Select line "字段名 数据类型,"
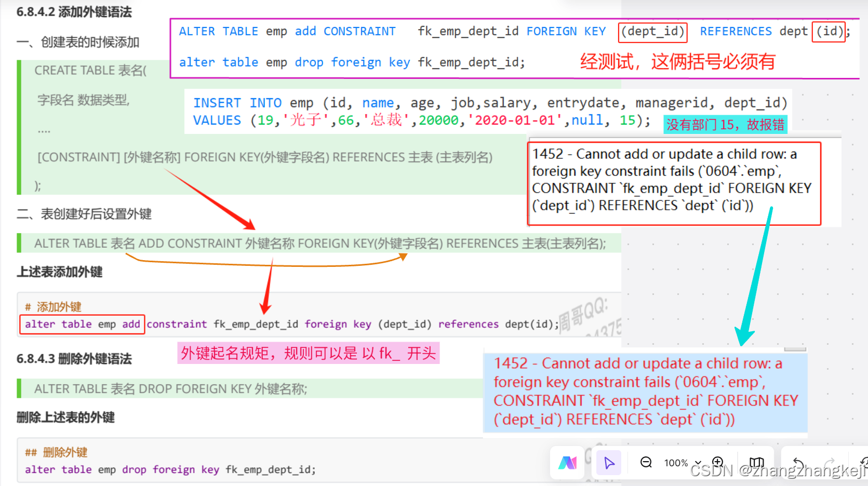 tap(83, 100)
